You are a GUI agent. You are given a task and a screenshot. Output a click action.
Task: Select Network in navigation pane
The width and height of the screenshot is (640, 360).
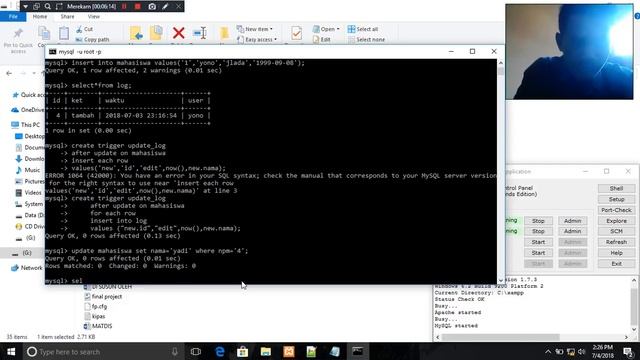point(27,268)
